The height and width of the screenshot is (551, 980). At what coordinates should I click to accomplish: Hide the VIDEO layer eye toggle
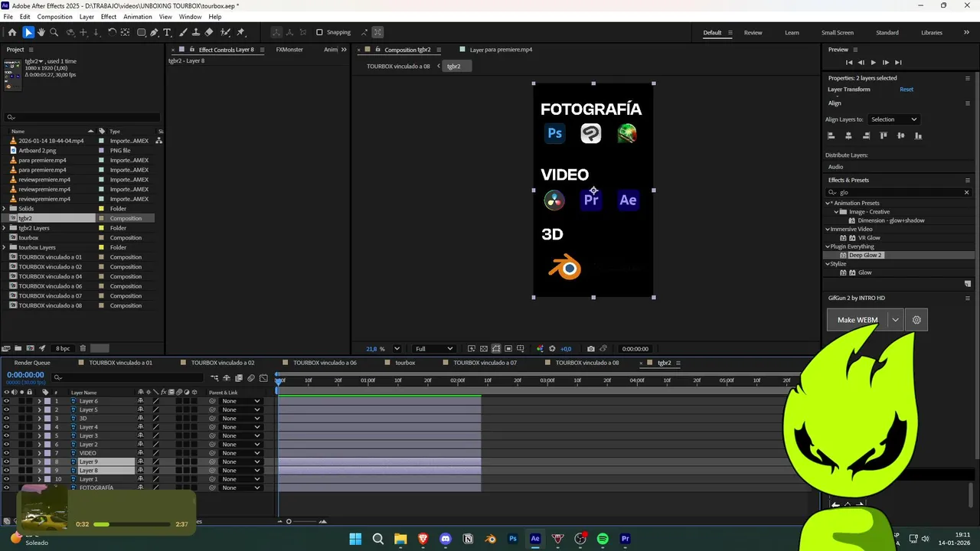(x=6, y=453)
